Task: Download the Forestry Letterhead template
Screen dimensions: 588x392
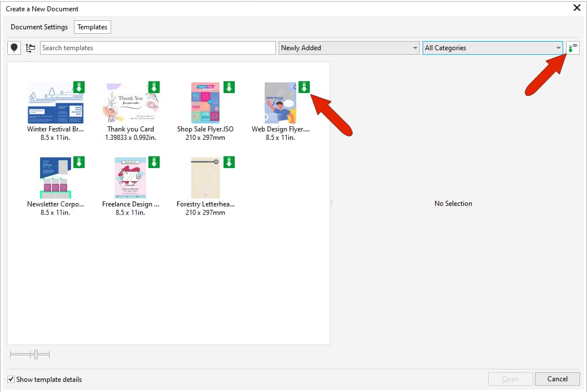Action: pos(229,162)
